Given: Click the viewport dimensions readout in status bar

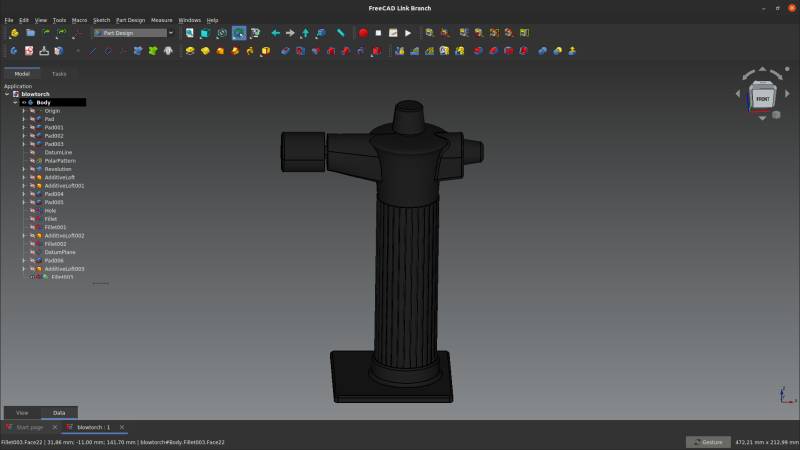Looking at the screenshot, I should 767,442.
